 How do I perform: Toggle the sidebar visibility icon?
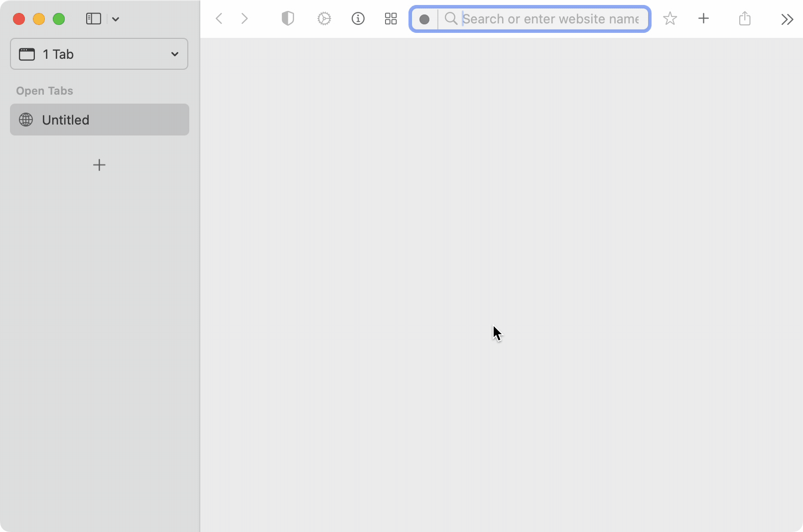[x=93, y=19]
